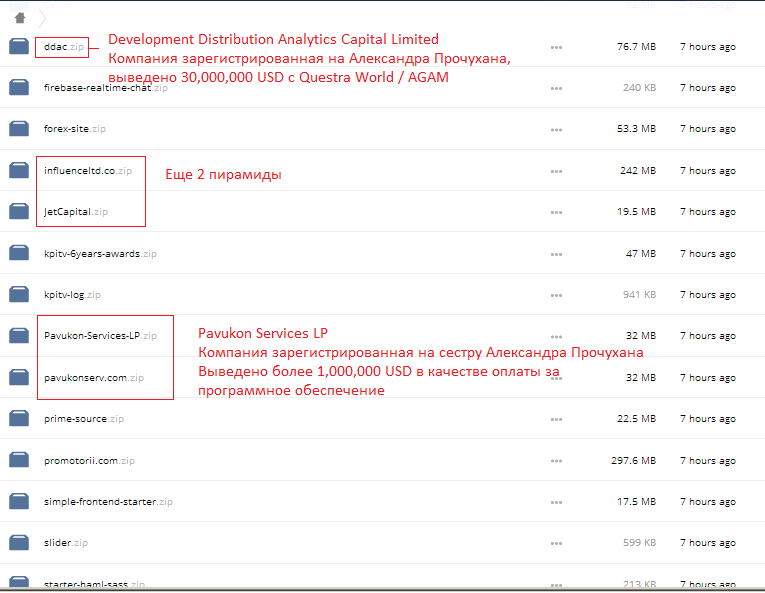Show the three-dot menu for slider.zip

[556, 543]
